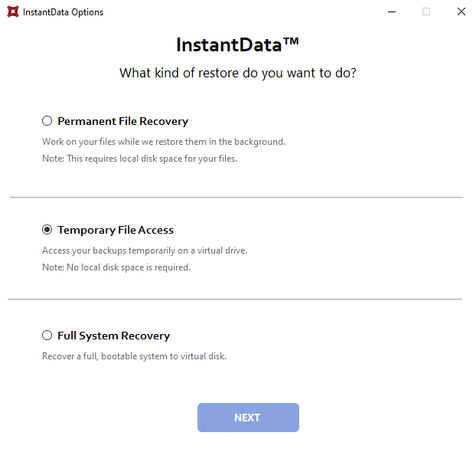Select the Temporary File Access radio button
Screen dimensions: 476x452
pos(47,230)
